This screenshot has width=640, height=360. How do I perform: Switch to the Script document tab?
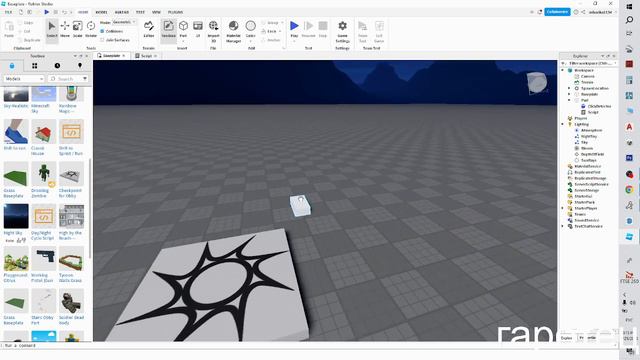coord(146,56)
